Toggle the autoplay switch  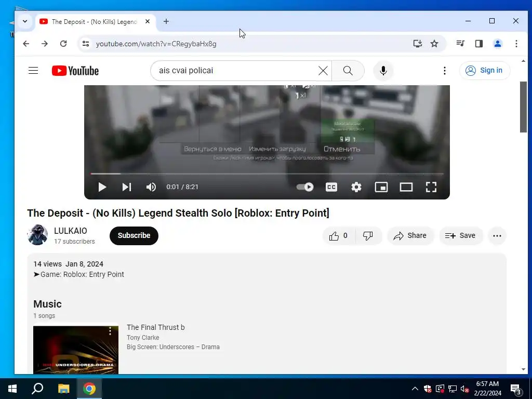click(x=304, y=187)
